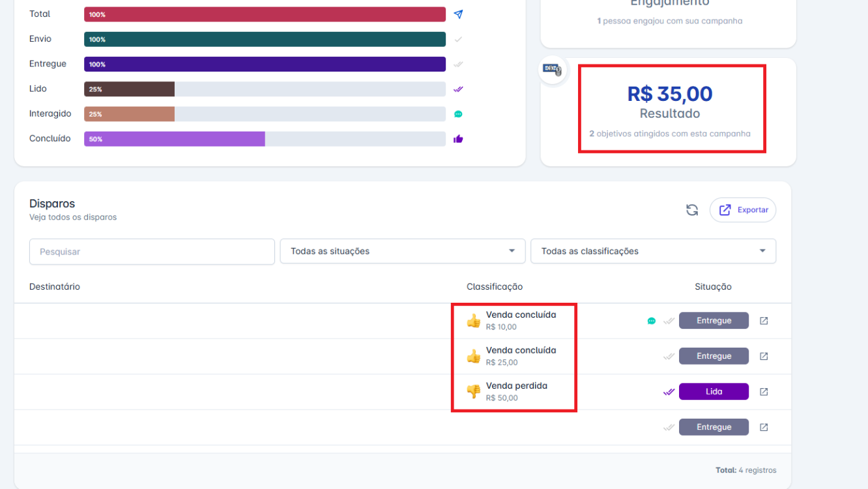Click the Situação column header
This screenshot has width=868, height=489.
pos(713,286)
